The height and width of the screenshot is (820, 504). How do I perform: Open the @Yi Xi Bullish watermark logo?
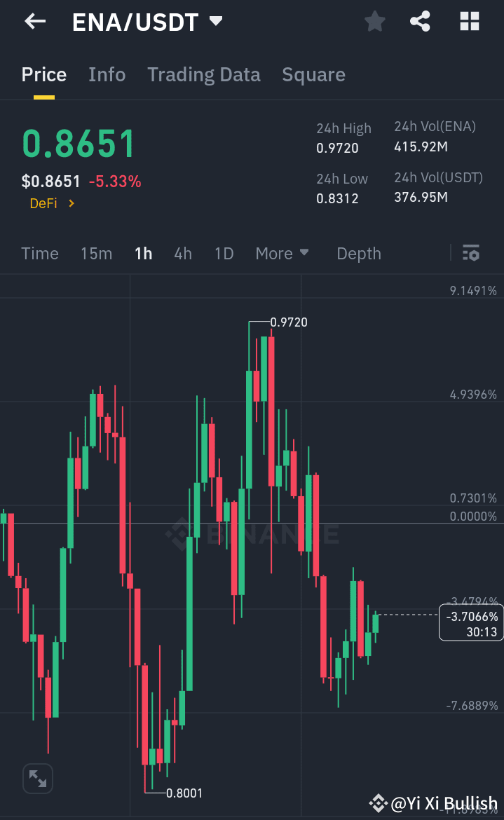click(x=379, y=804)
